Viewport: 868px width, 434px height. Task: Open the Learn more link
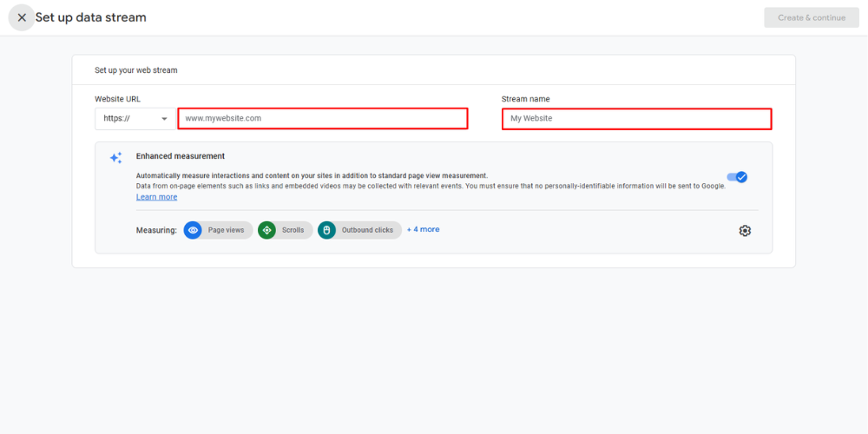156,197
